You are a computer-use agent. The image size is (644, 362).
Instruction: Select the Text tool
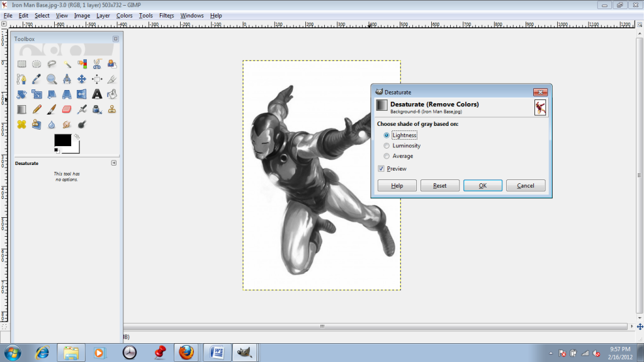(x=97, y=94)
